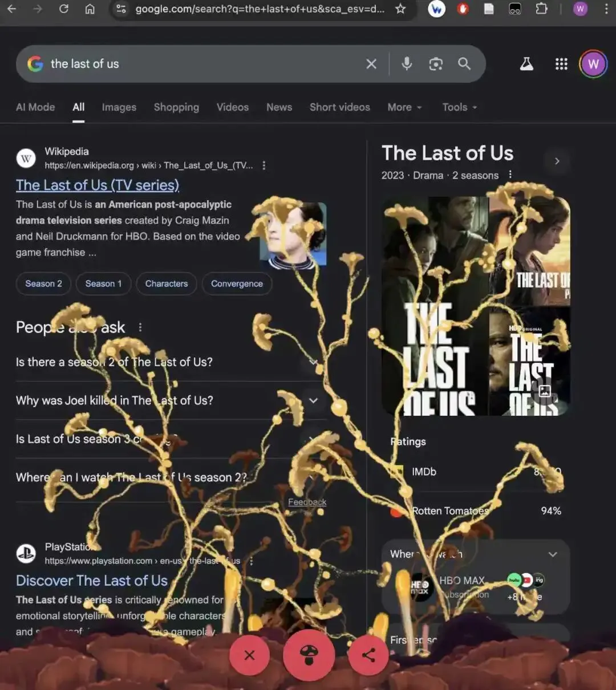This screenshot has width=616, height=690.
Task: Open Google Lens image search
Action: click(x=436, y=64)
